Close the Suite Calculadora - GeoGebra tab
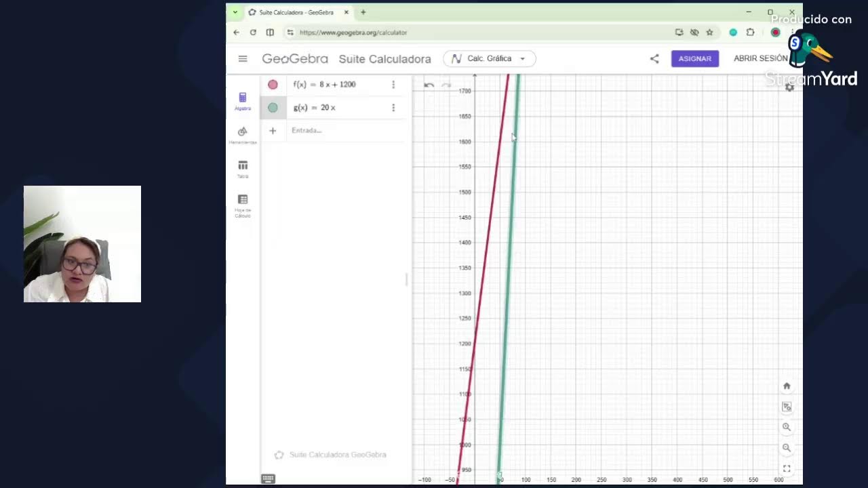868x488 pixels. tap(346, 12)
